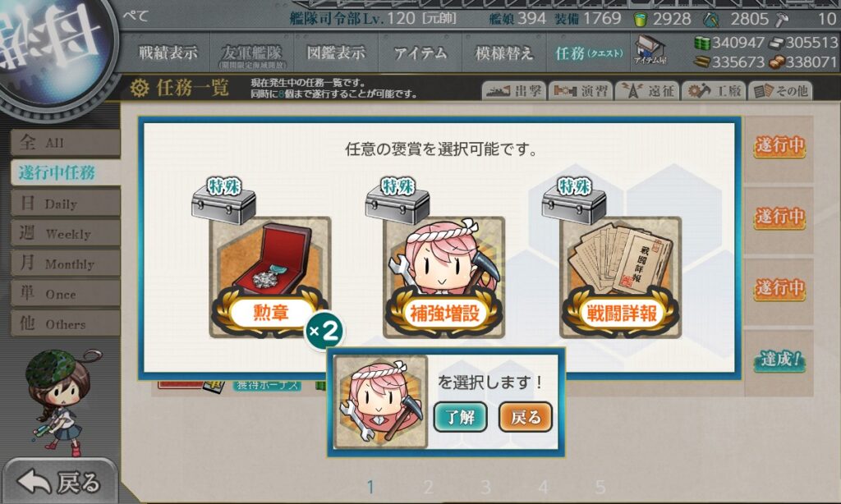Go to quest page 3
Screen dimensions: 841x504
point(485,487)
